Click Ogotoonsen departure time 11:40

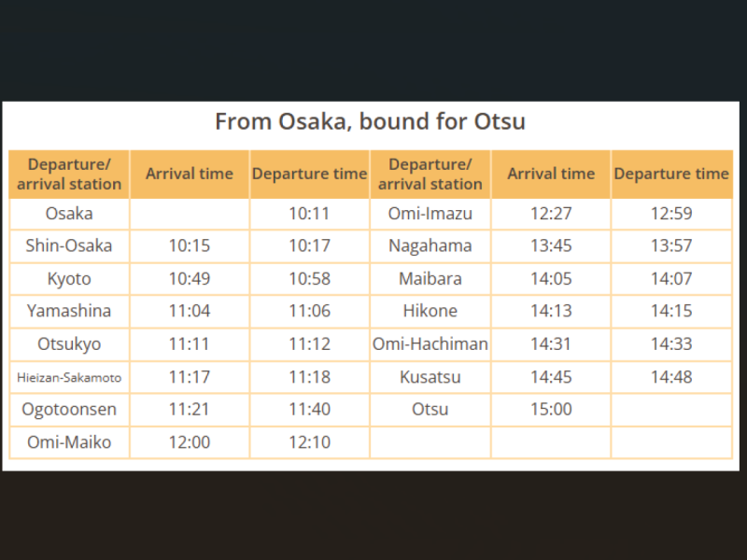tap(310, 410)
